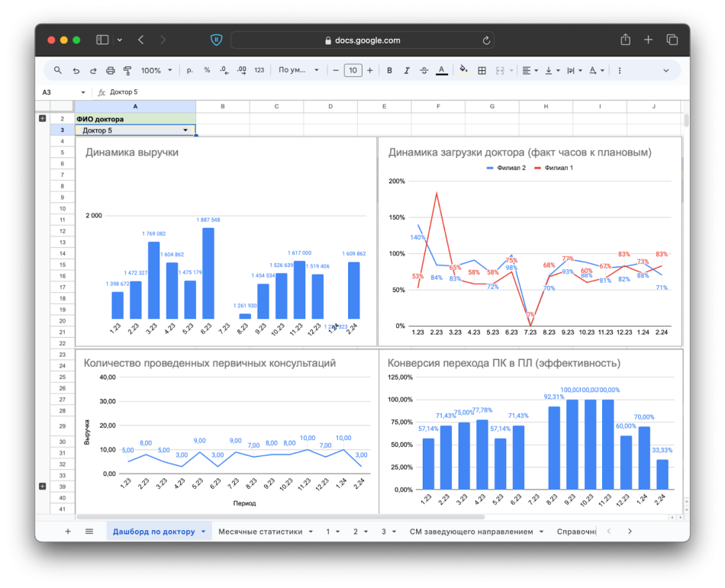The height and width of the screenshot is (588, 725).
Task: Click the merge cells icon
Action: coord(500,70)
